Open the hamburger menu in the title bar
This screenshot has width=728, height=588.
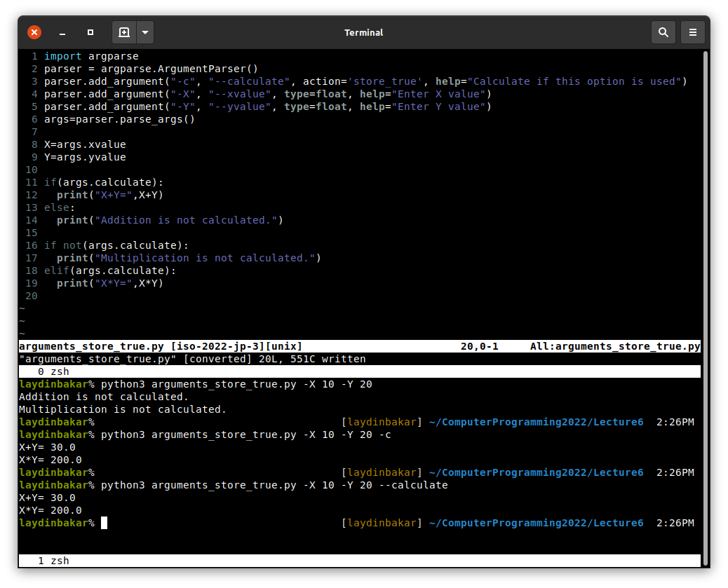coord(692,32)
